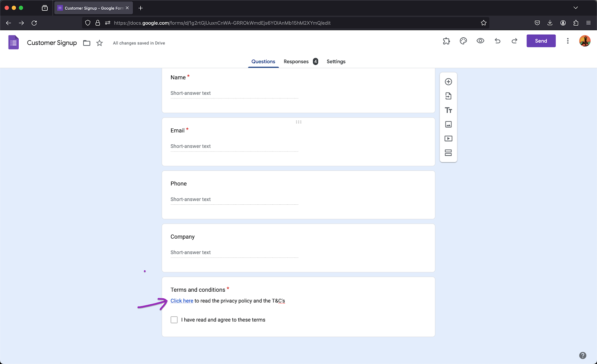Add title and description from sidebar
The width and height of the screenshot is (597, 364).
(448, 110)
